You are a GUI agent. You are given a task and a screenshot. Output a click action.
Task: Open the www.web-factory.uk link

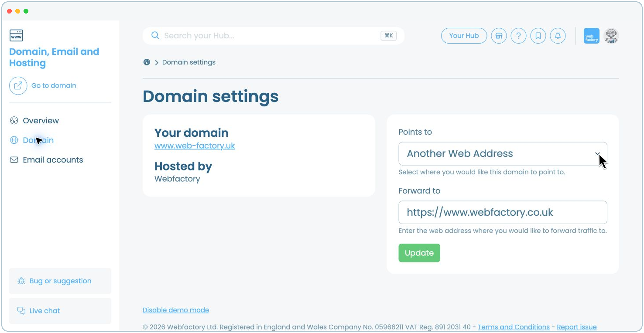point(195,146)
